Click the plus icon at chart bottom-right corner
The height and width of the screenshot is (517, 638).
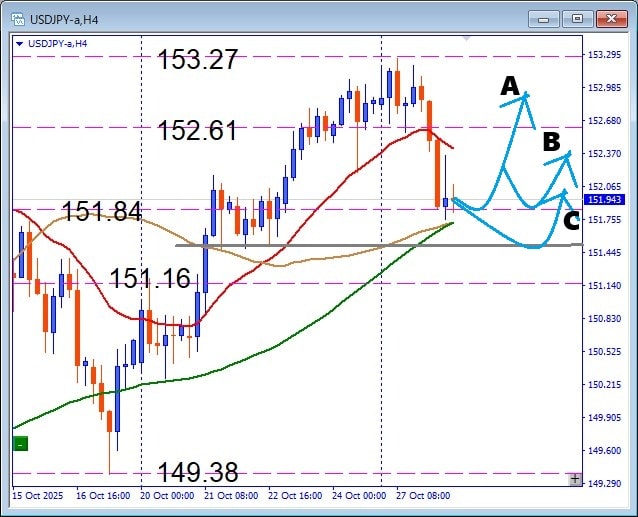(574, 479)
